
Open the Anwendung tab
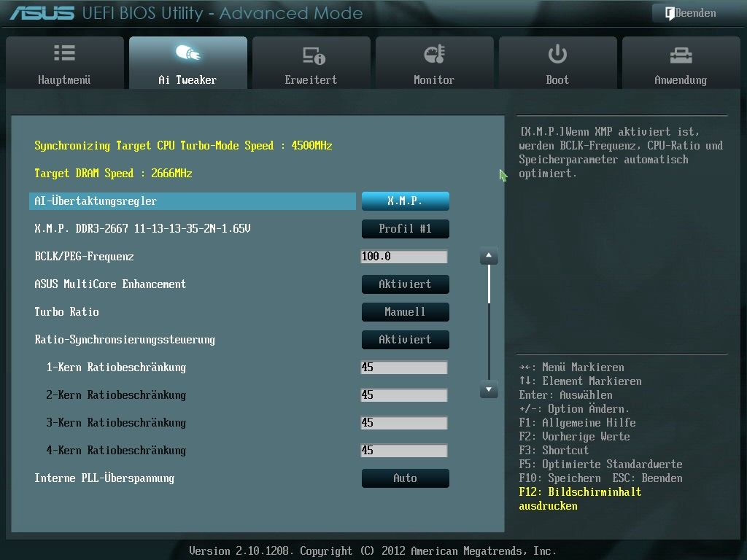point(681,63)
